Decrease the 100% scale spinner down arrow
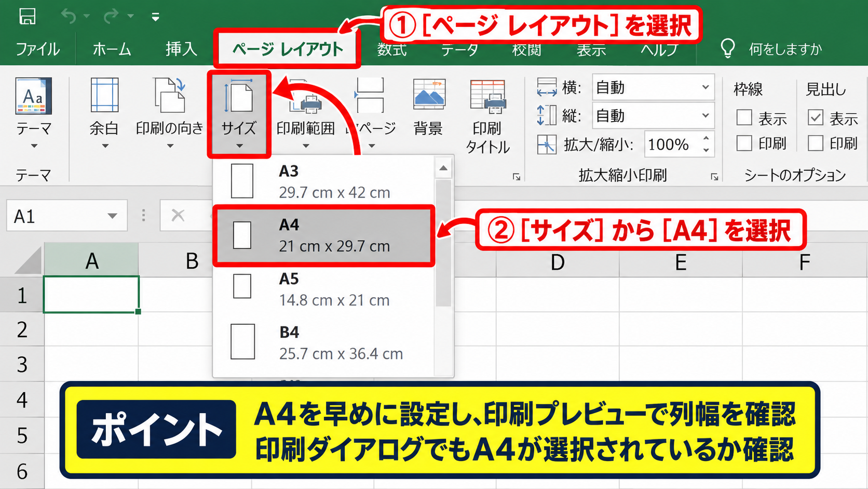 pyautogui.click(x=706, y=150)
